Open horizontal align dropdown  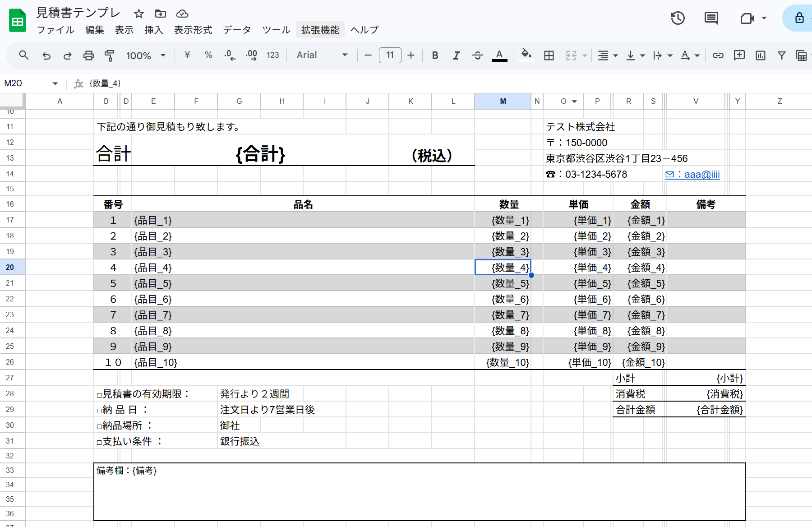[608, 55]
